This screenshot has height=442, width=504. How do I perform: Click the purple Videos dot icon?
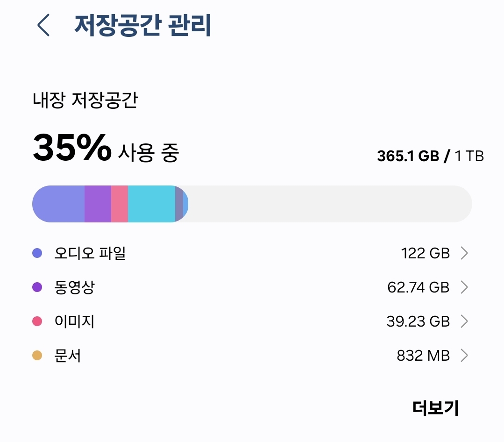37,287
